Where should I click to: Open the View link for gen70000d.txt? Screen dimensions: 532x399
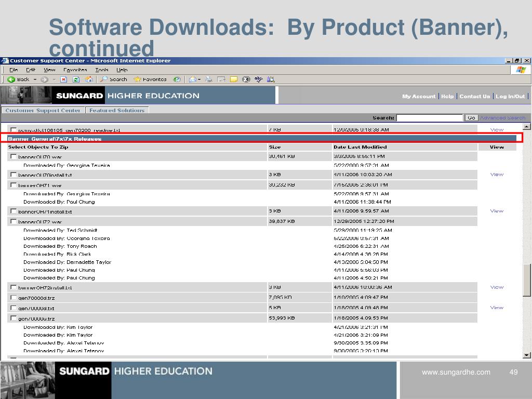click(497, 308)
